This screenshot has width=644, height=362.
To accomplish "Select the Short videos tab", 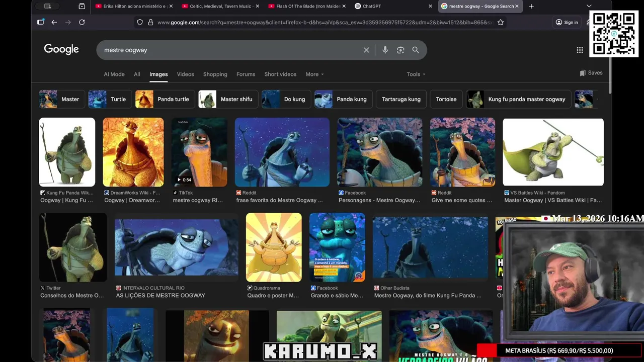I will pyautogui.click(x=280, y=74).
